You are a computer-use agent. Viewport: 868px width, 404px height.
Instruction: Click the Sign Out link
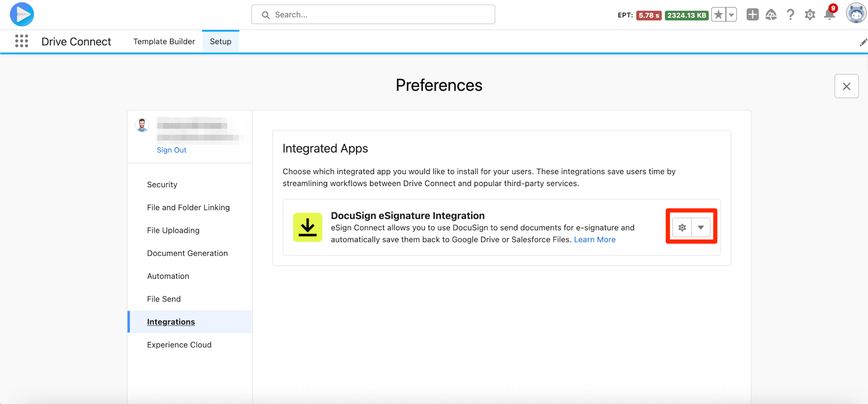171,150
